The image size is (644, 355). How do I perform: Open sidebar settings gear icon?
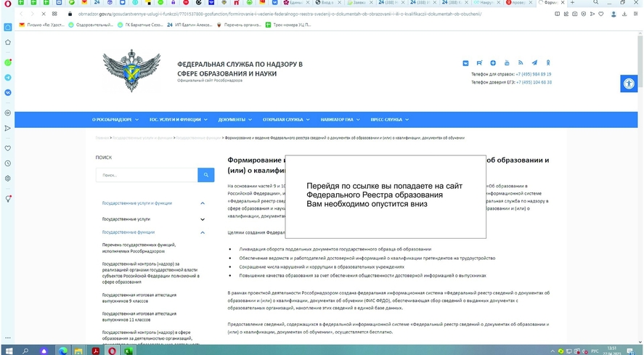tap(8, 179)
